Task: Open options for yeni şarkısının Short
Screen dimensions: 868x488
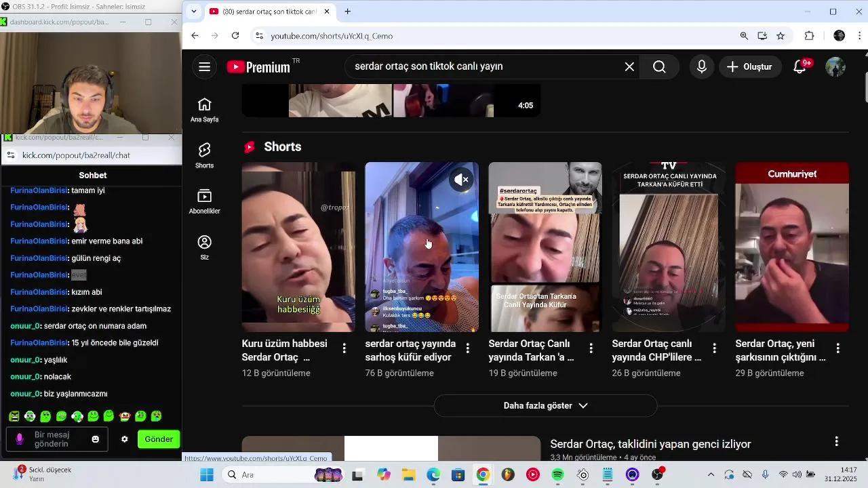Action: pos(838,348)
